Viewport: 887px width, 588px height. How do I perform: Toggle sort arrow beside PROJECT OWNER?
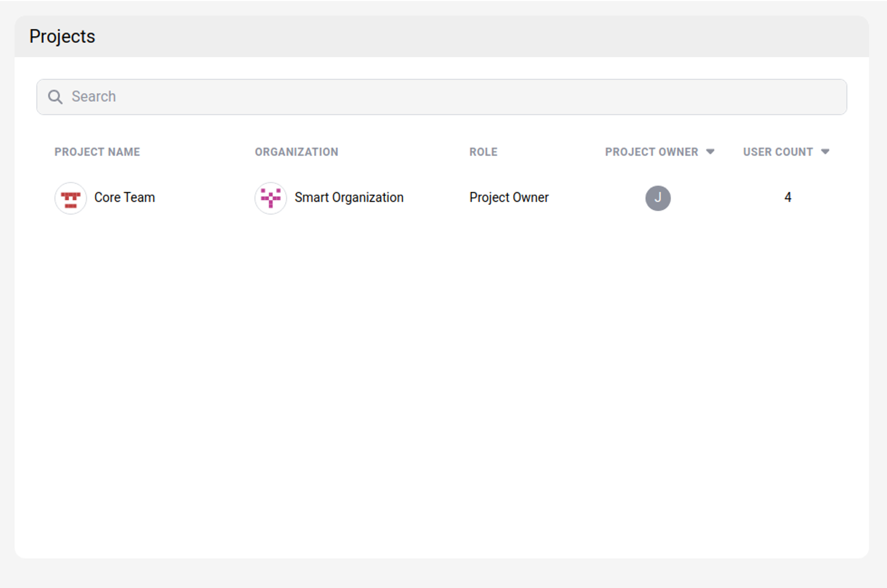tap(710, 152)
